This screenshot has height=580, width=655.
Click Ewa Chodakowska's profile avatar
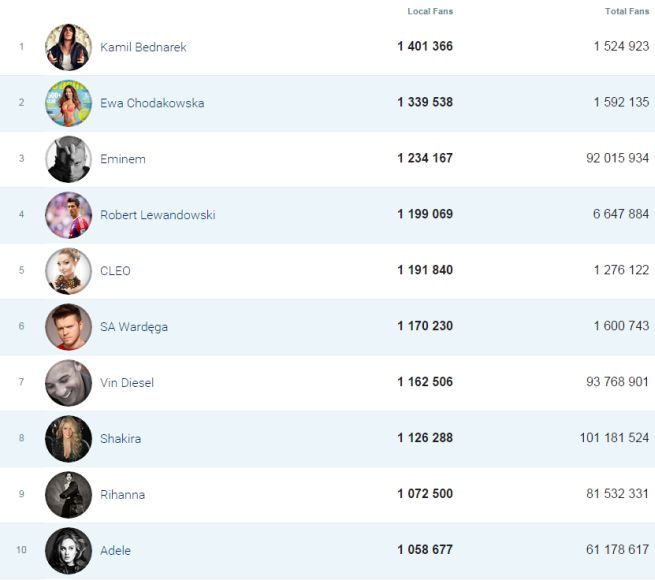click(x=68, y=103)
